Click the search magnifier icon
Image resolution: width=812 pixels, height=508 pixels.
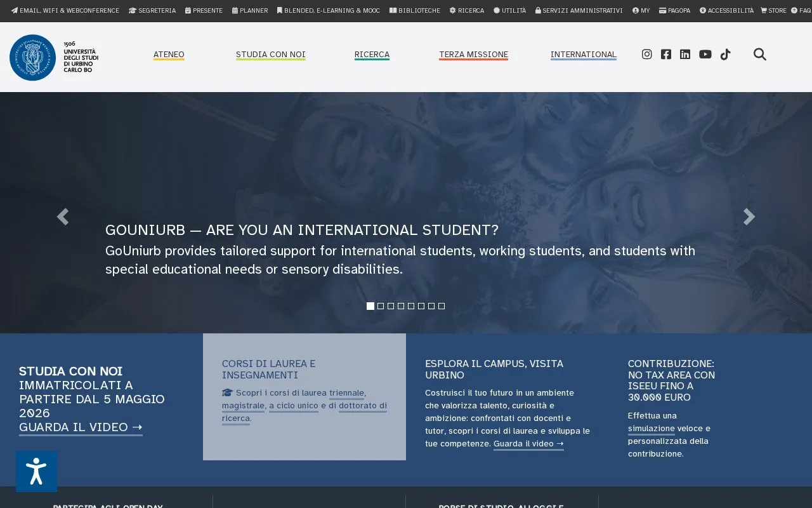760,55
